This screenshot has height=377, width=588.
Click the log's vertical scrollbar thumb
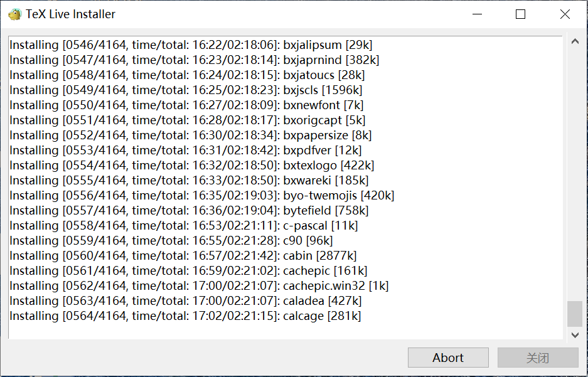click(x=574, y=314)
